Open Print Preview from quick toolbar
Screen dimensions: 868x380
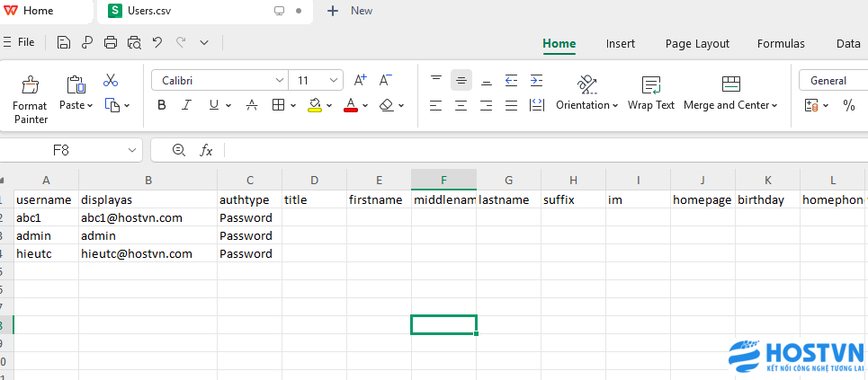point(134,42)
